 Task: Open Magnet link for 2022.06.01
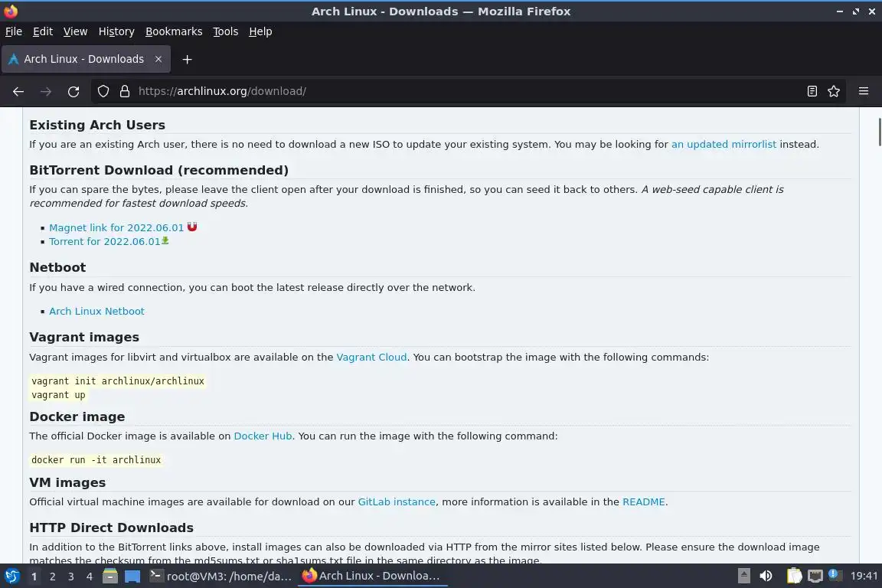pos(116,228)
